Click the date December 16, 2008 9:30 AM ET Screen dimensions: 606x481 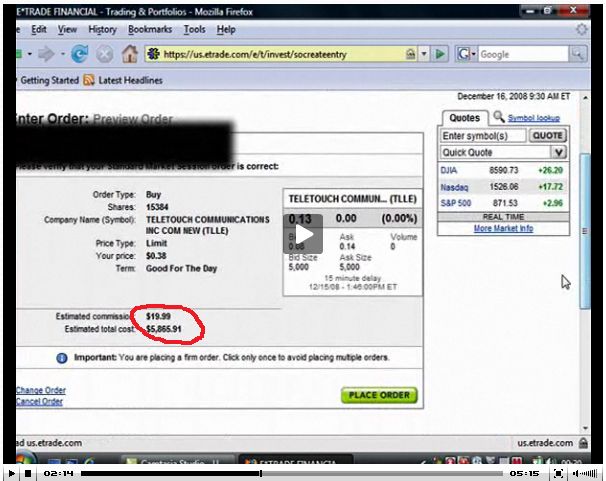pos(514,97)
